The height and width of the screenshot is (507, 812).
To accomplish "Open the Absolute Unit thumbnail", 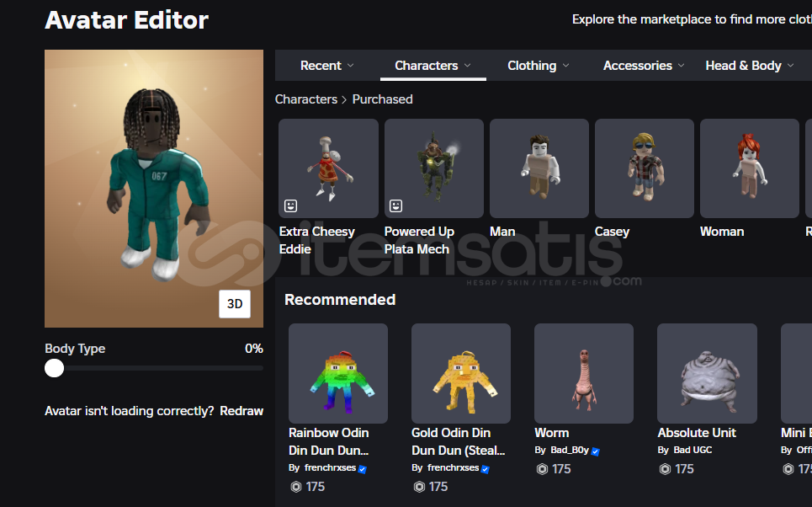I will coord(707,373).
